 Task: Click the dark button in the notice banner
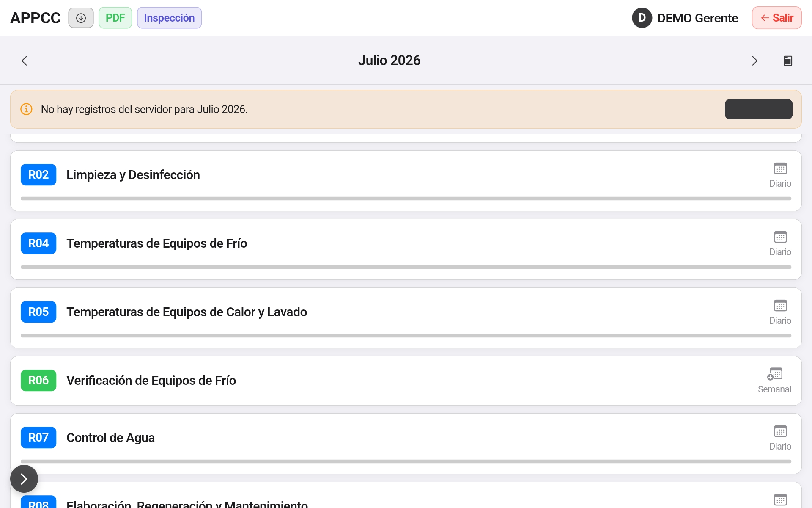pos(758,109)
